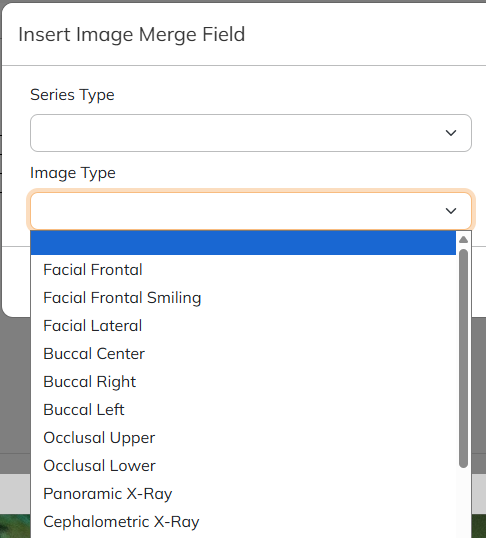Select the blank highlighted option in the list
486x538 pixels.
pyautogui.click(x=243, y=243)
